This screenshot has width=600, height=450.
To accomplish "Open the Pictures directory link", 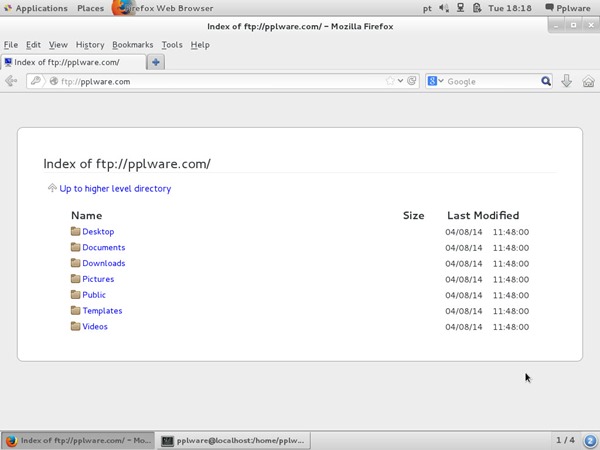I will click(x=98, y=279).
